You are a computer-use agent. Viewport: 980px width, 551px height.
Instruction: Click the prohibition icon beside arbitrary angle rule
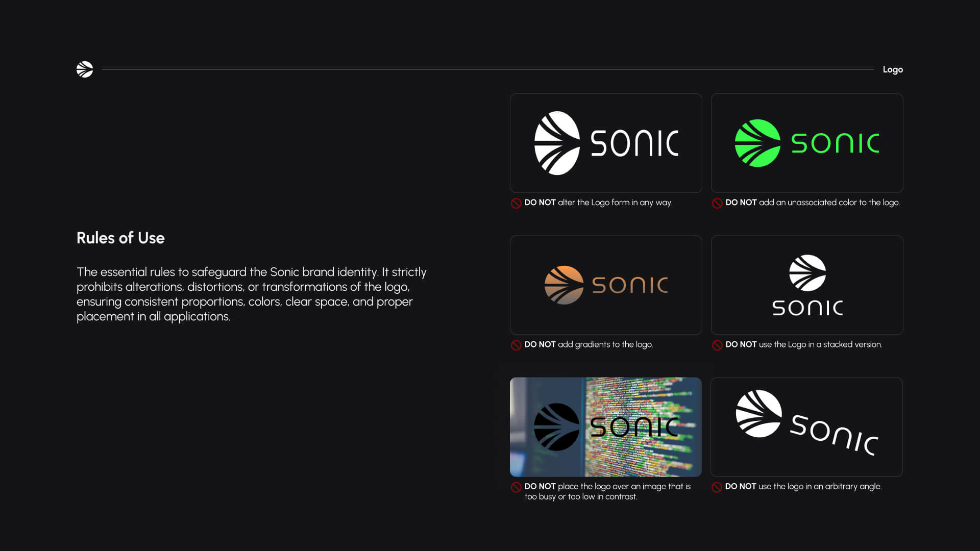tap(717, 487)
